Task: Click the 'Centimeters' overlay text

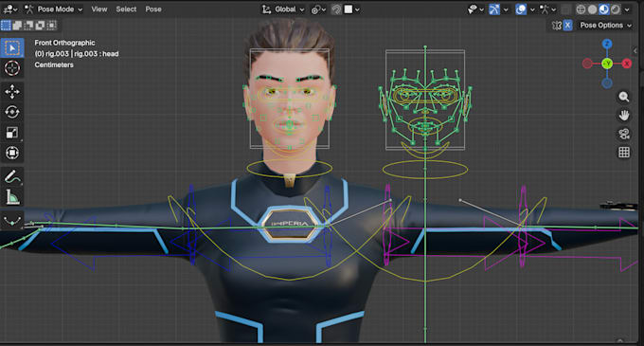Action: click(54, 64)
